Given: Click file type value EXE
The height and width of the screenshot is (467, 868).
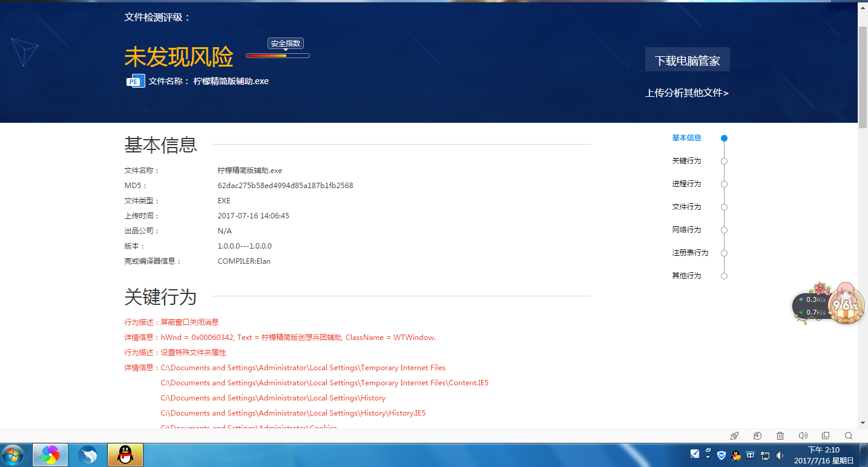Looking at the screenshot, I should (224, 201).
